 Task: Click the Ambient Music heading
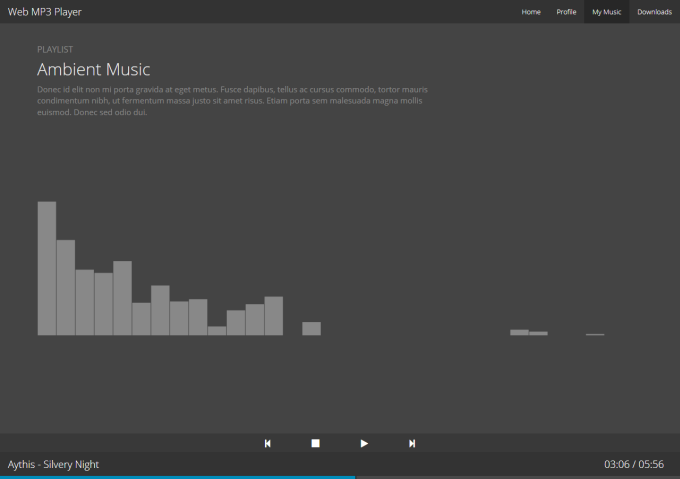pyautogui.click(x=94, y=69)
